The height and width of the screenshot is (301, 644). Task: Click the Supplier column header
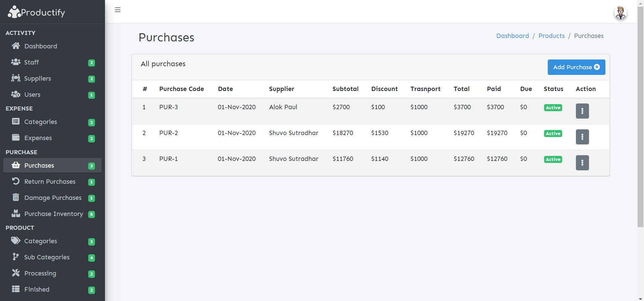pyautogui.click(x=281, y=89)
